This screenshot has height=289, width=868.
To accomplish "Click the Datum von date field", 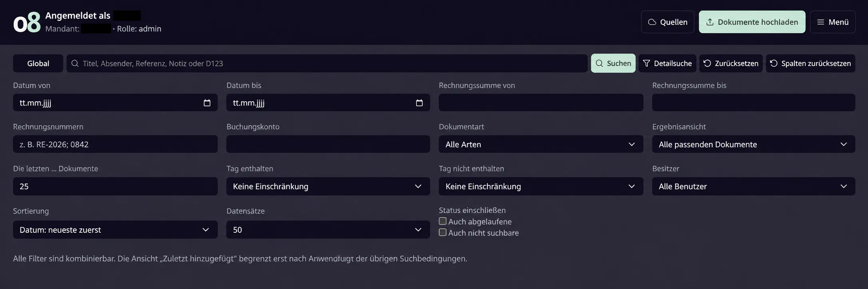I will tap(115, 103).
